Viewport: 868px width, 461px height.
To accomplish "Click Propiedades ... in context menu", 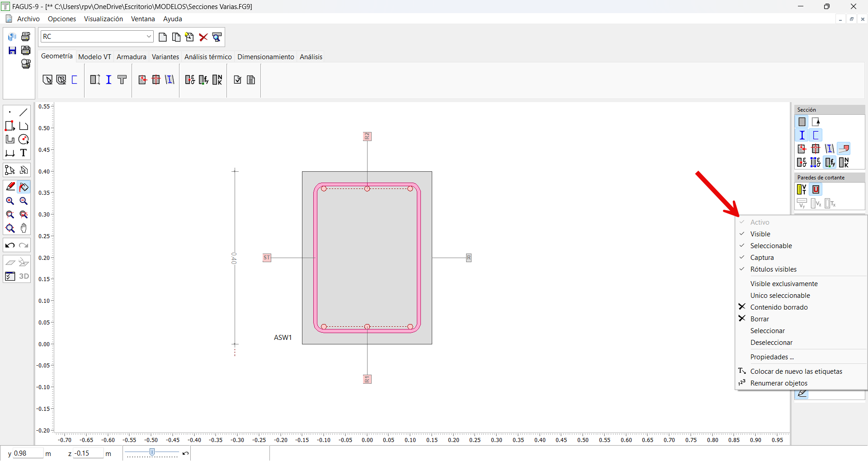I will (x=772, y=357).
